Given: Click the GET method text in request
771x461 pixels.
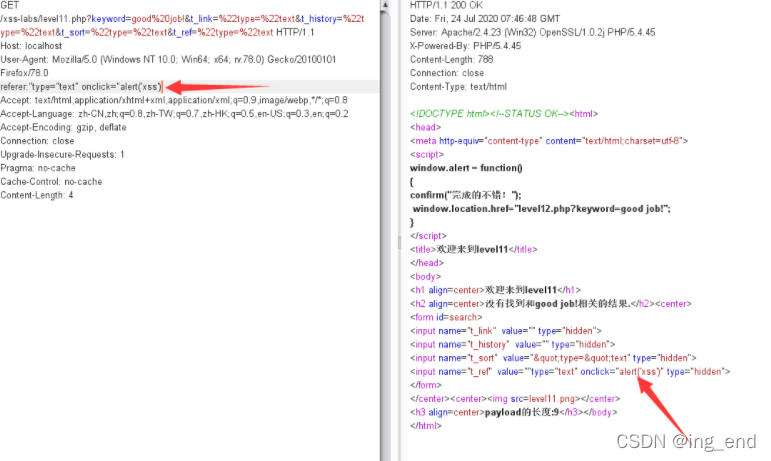Looking at the screenshot, I should click(9, 5).
